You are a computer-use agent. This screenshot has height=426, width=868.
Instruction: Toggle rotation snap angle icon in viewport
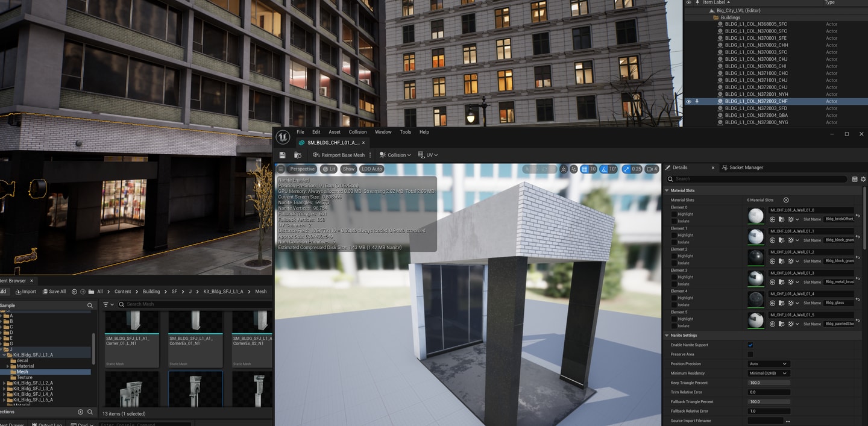pyautogui.click(x=604, y=169)
